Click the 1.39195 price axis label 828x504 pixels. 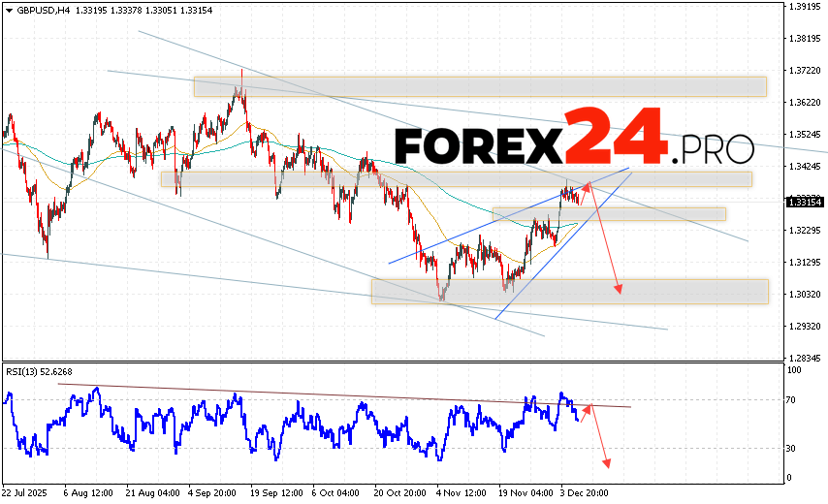pos(806,6)
